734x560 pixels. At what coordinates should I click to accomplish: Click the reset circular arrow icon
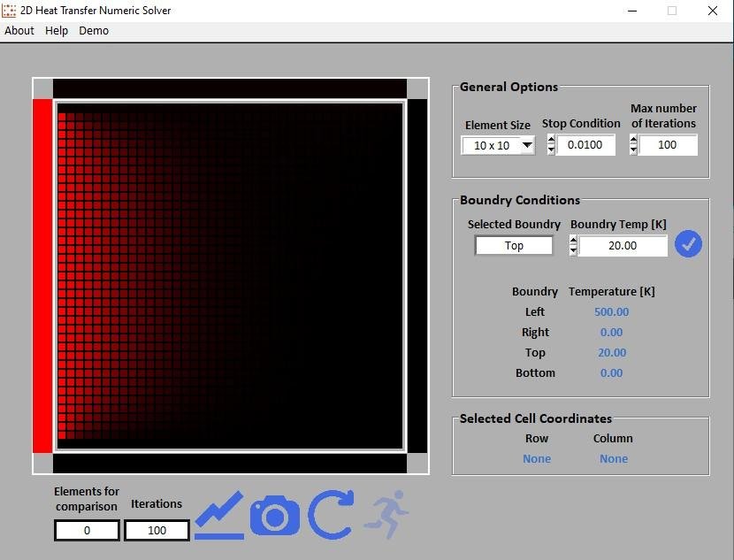click(331, 515)
